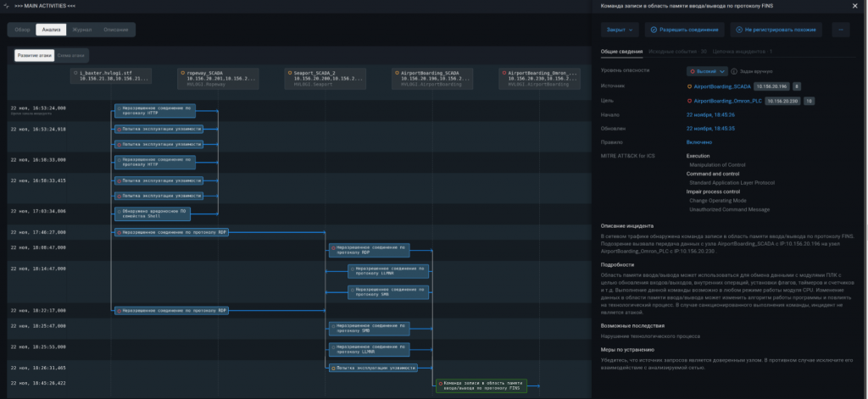The image size is (868, 399).
Task: Click the Включено rule status
Action: (699, 141)
